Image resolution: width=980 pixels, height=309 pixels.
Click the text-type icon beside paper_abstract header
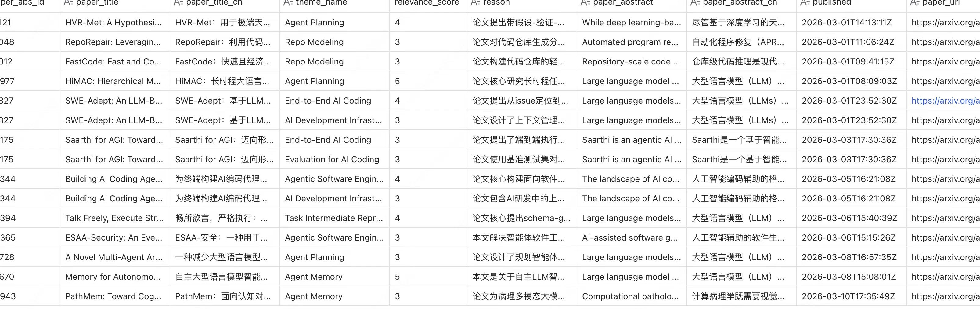(585, 3)
